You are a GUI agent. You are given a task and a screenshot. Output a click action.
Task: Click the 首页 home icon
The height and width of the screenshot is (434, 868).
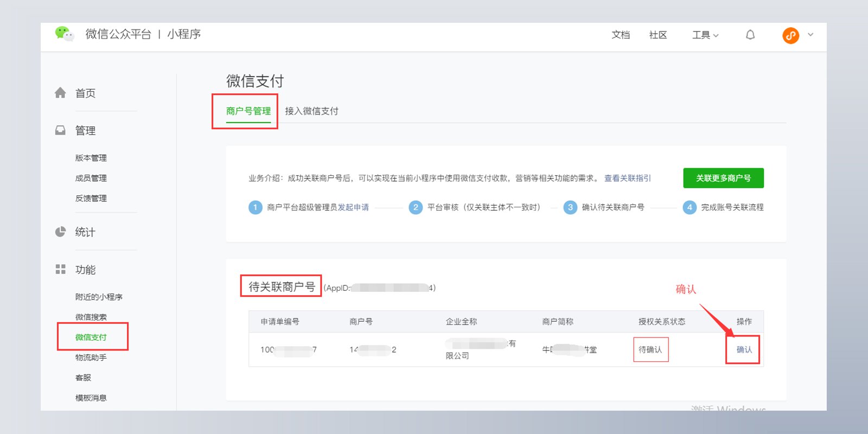coord(60,93)
